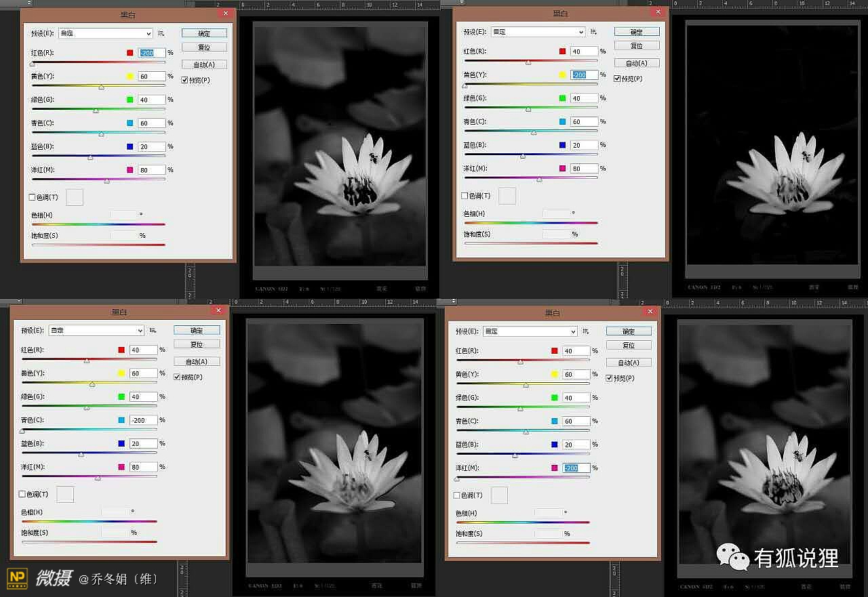868x597 pixels.
Task: Click 复位 button in dialog with Yellow -200
Action: pos(636,46)
